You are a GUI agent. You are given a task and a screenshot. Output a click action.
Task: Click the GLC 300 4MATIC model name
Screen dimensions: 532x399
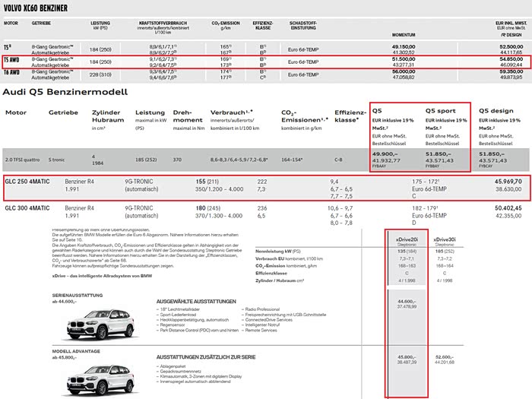(x=27, y=208)
